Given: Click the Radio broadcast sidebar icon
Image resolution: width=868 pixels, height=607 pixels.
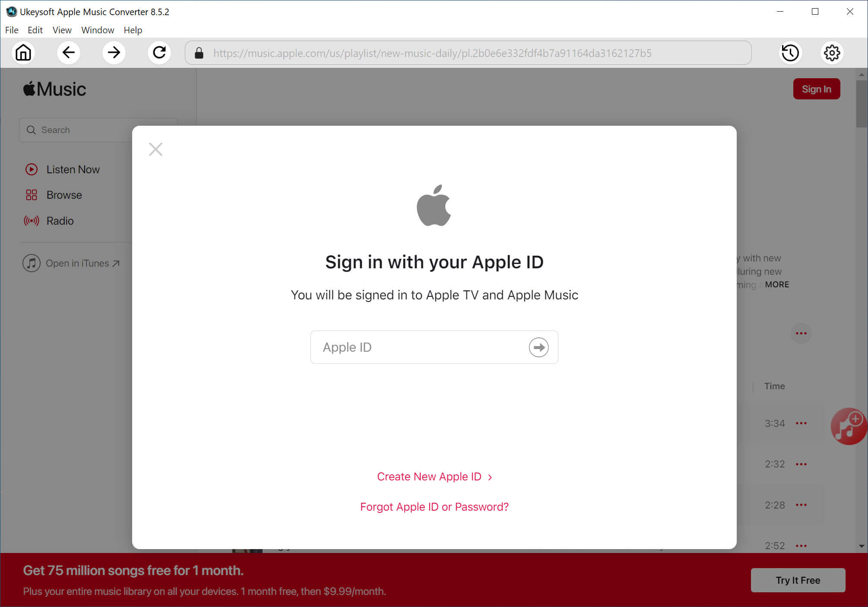Looking at the screenshot, I should click(31, 220).
